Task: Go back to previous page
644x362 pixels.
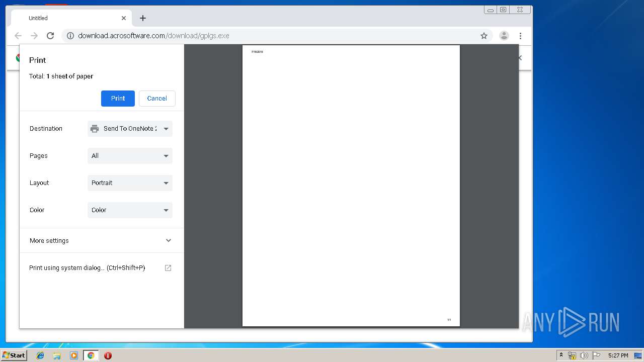Action: (x=18, y=36)
